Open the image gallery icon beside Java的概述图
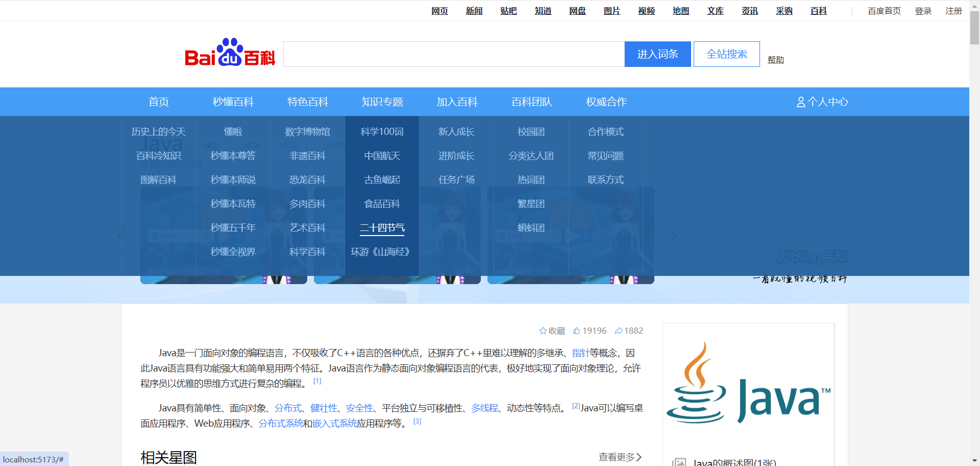The height and width of the screenshot is (466, 980). [679, 462]
